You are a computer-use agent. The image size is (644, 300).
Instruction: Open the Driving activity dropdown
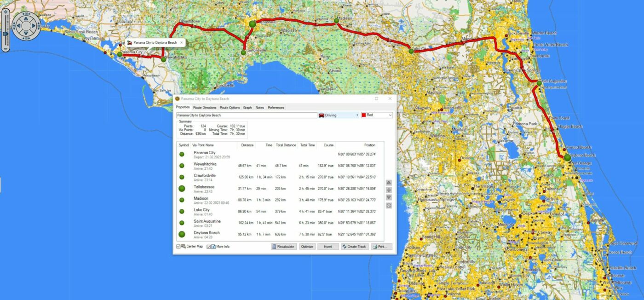[x=339, y=115]
